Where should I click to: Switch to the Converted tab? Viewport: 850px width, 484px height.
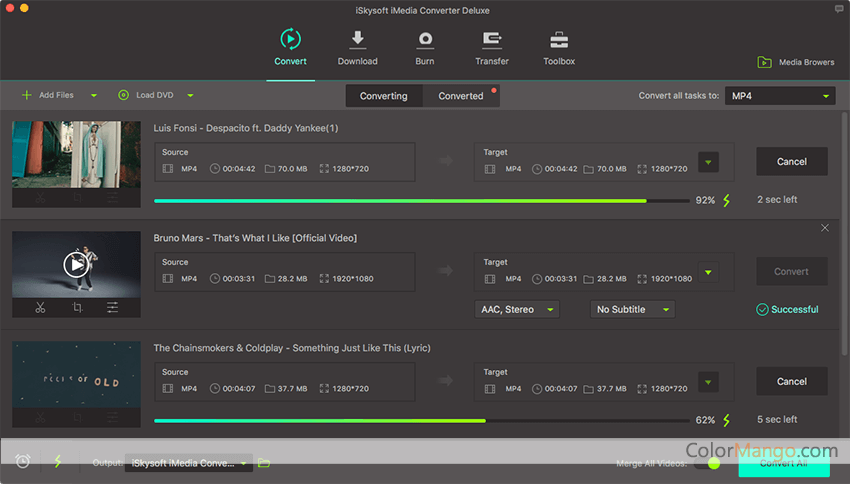point(461,96)
